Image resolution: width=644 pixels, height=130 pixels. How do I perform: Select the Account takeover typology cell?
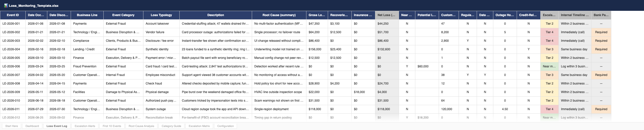(x=161, y=24)
